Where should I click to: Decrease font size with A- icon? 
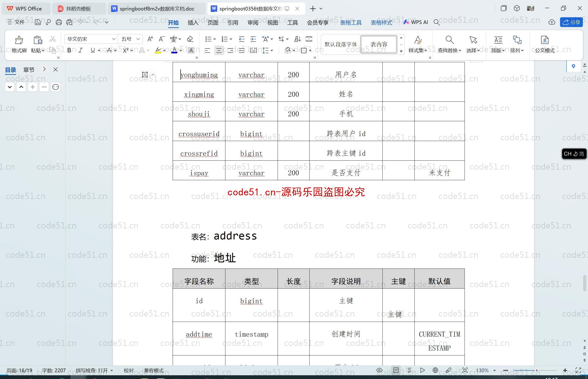pos(161,39)
